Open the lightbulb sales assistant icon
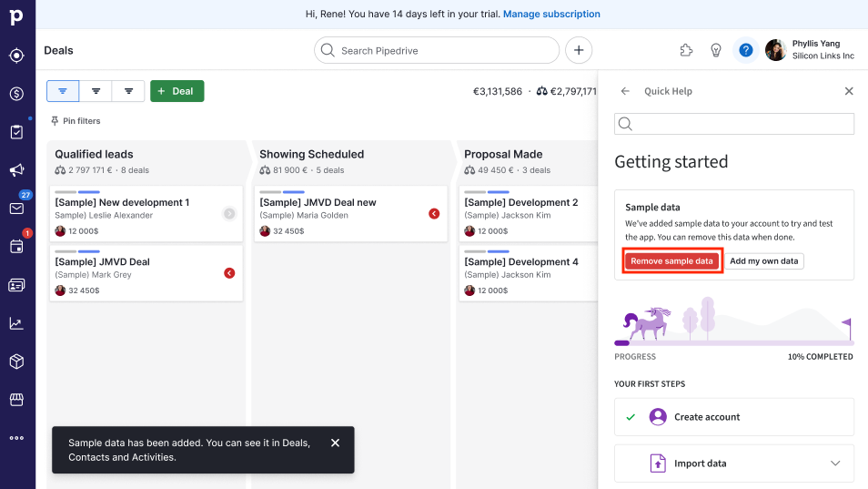 (716, 50)
